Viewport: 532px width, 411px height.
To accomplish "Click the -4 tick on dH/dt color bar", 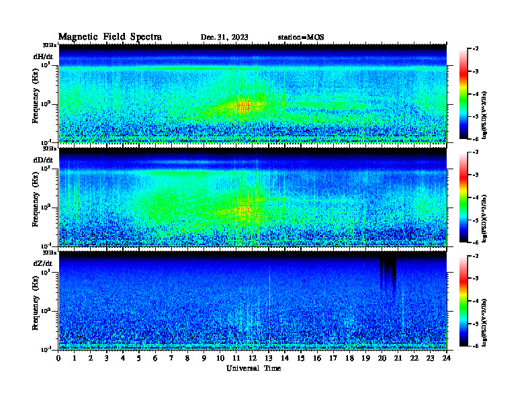I will 476,94.
